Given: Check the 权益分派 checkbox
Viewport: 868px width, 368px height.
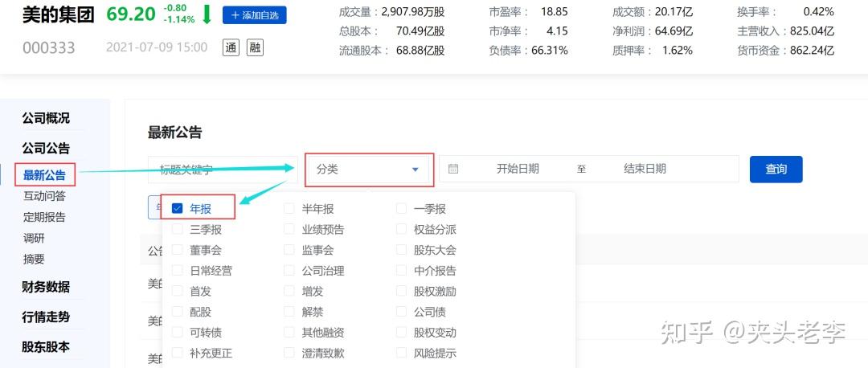Looking at the screenshot, I should [x=401, y=229].
